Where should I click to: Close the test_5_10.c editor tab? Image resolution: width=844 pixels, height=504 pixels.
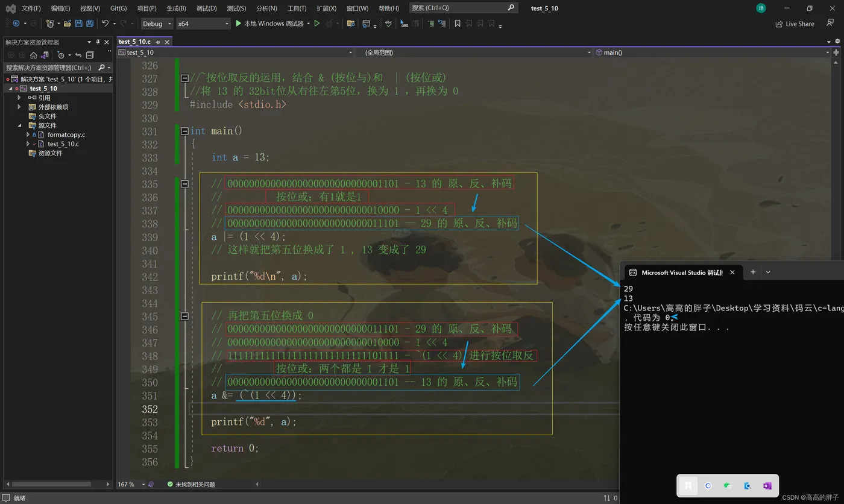pos(167,42)
